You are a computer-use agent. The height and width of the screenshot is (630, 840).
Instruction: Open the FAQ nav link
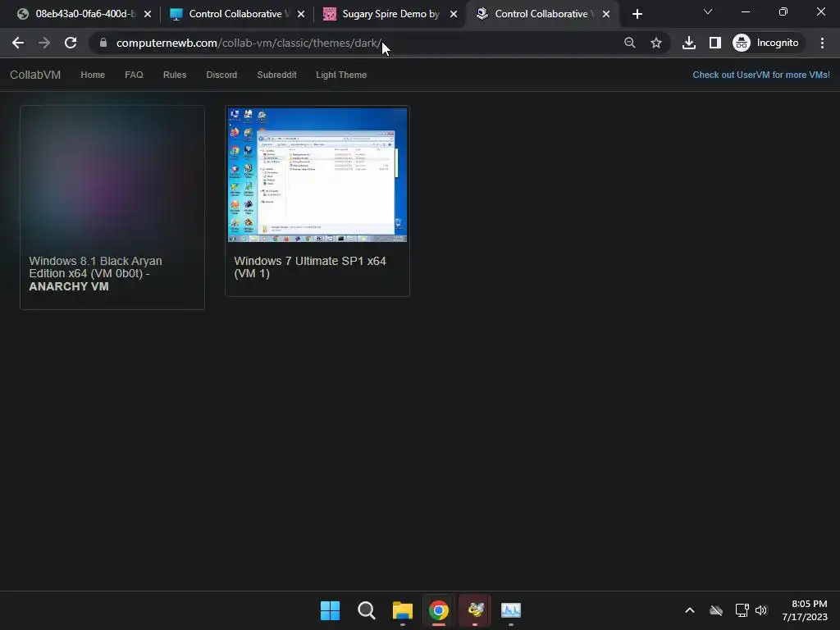134,75
